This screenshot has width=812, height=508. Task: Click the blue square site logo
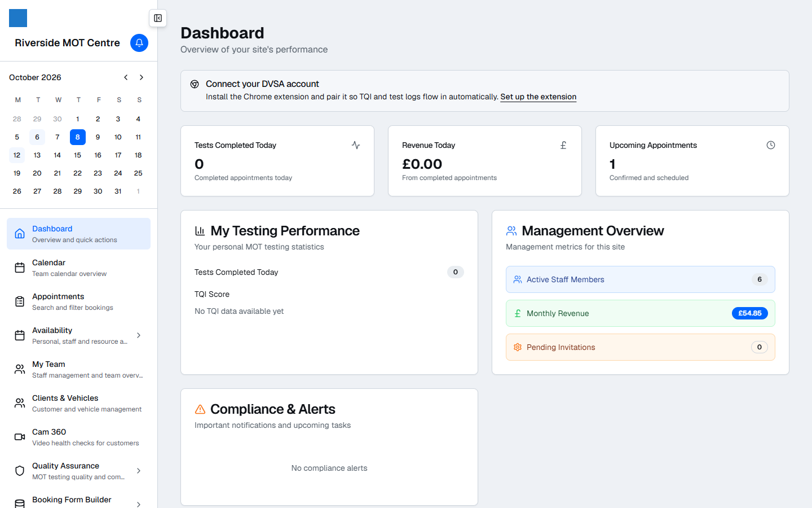(x=18, y=18)
